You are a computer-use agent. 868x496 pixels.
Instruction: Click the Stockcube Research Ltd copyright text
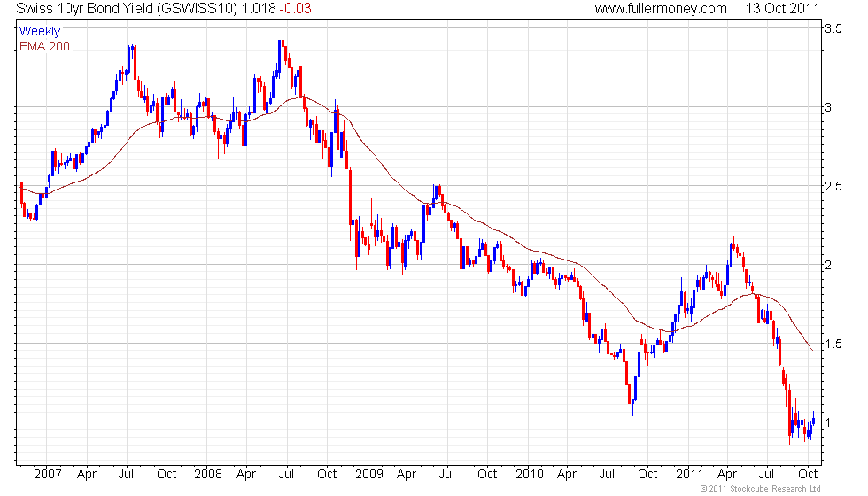point(761,488)
